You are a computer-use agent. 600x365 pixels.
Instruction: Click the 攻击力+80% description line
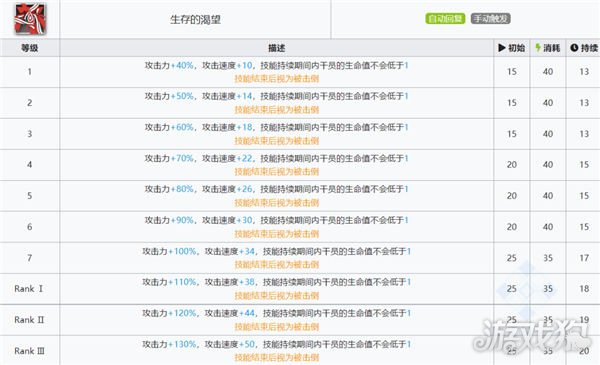pos(276,189)
